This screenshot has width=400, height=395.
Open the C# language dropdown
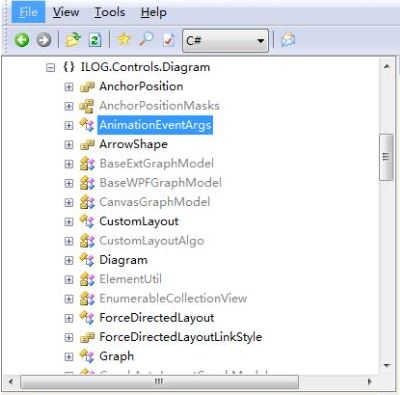[225, 41]
